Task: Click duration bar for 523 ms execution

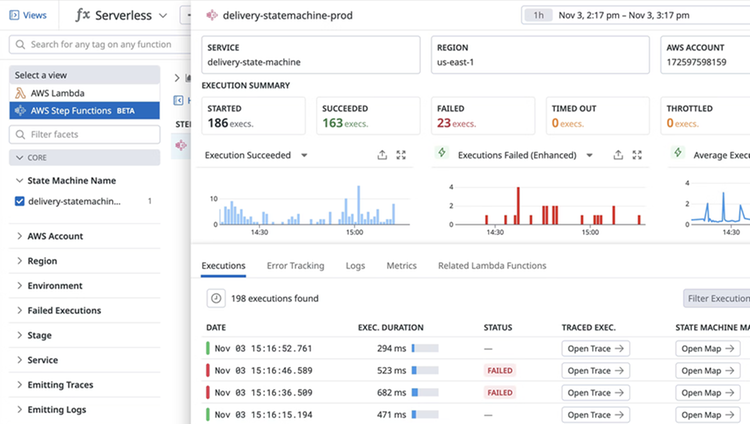Action: [x=425, y=370]
